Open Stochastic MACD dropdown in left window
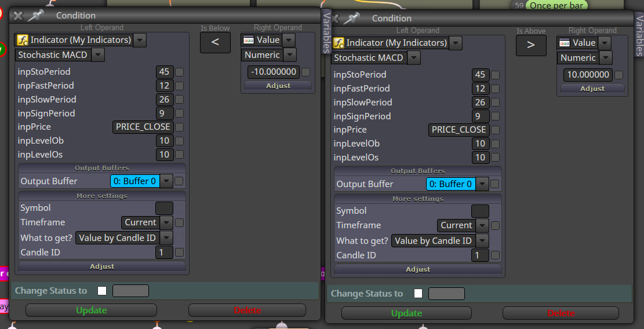644x329 pixels. [98, 54]
